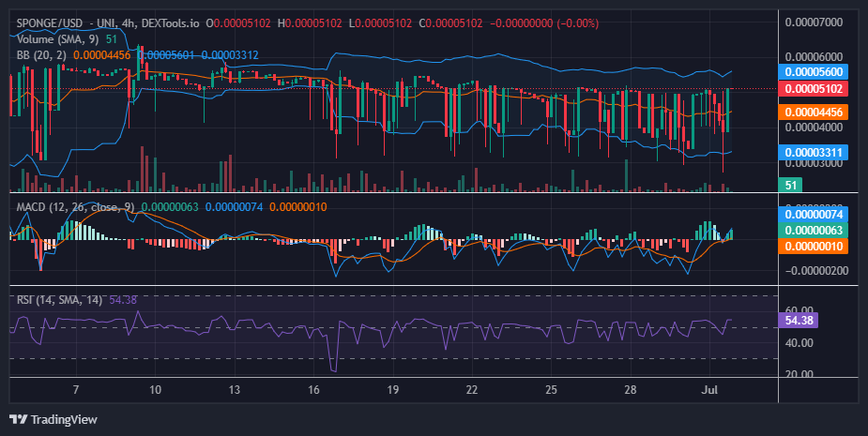
Task: Click date 16 on the time axis
Action: [x=313, y=389]
